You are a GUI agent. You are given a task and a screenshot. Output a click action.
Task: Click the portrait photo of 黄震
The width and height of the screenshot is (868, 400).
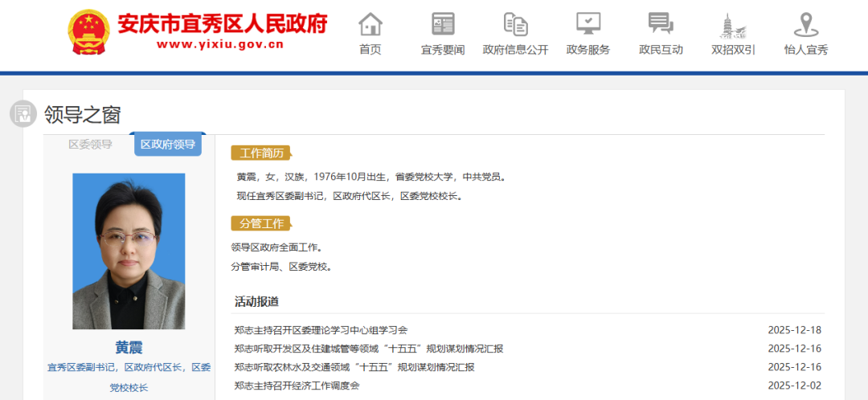coord(129,251)
